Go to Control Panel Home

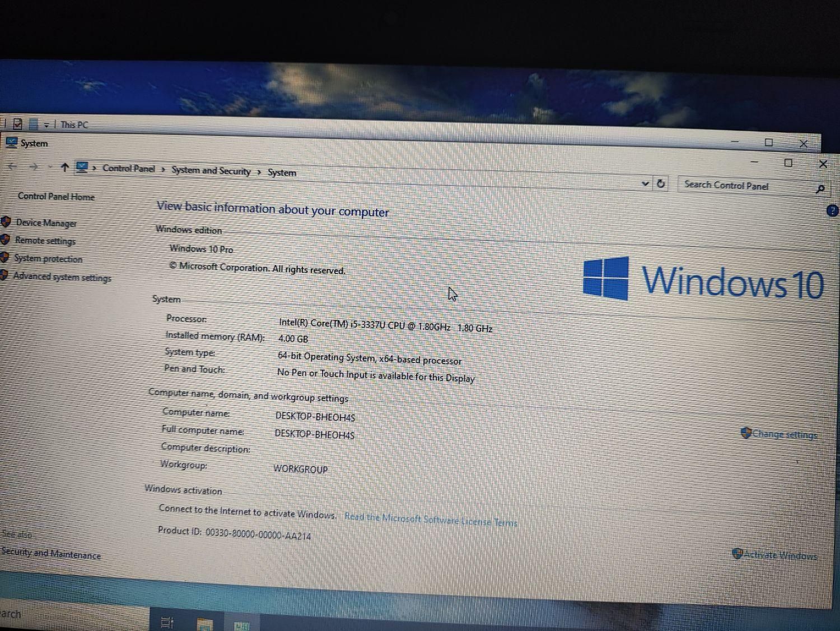(x=56, y=196)
